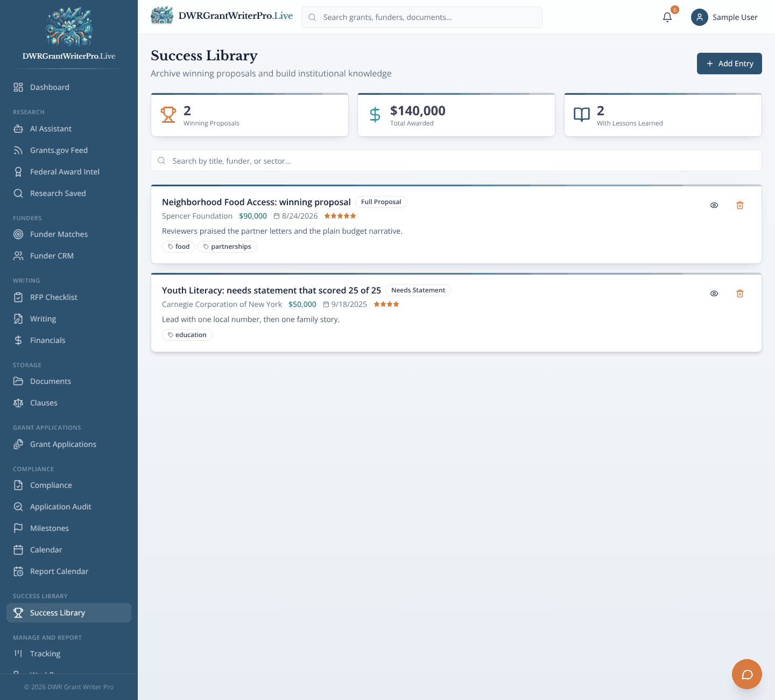Go to Milestones

click(69, 528)
